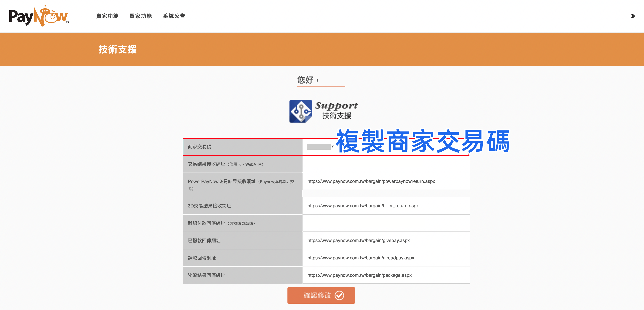The image size is (644, 310).
Task: Click the 已撥款回傳網址 label
Action: 204,241
